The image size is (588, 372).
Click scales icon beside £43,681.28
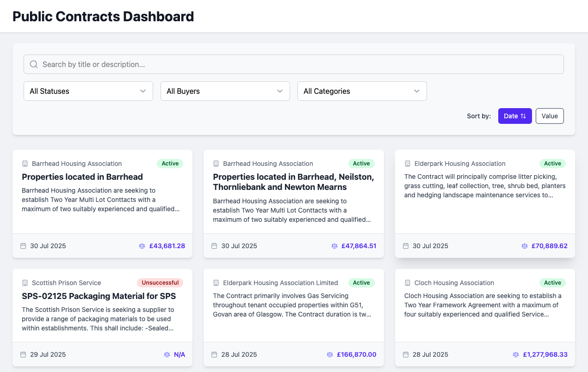click(142, 246)
